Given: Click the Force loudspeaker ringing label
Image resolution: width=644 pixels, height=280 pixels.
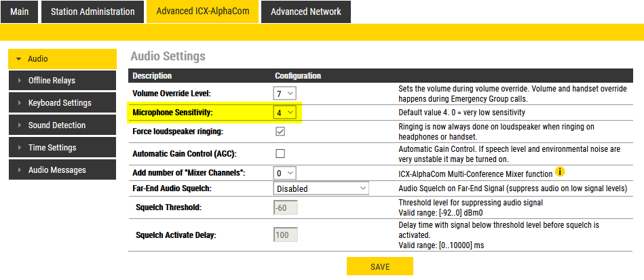Looking at the screenshot, I should [178, 132].
